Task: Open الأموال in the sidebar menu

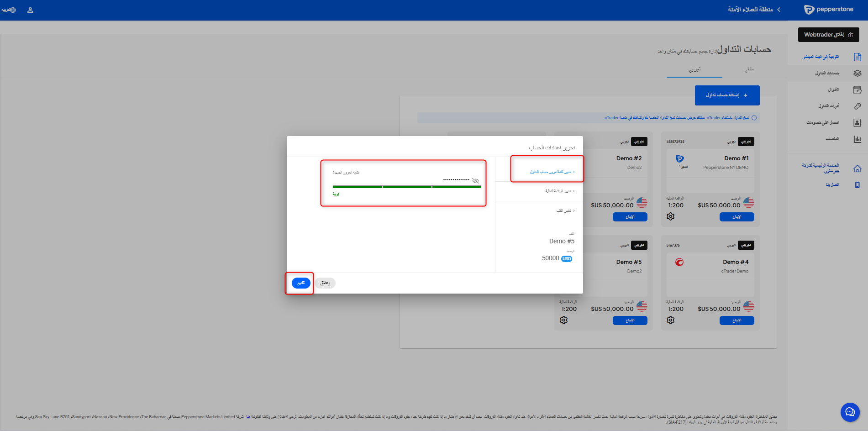Action: 834,90
